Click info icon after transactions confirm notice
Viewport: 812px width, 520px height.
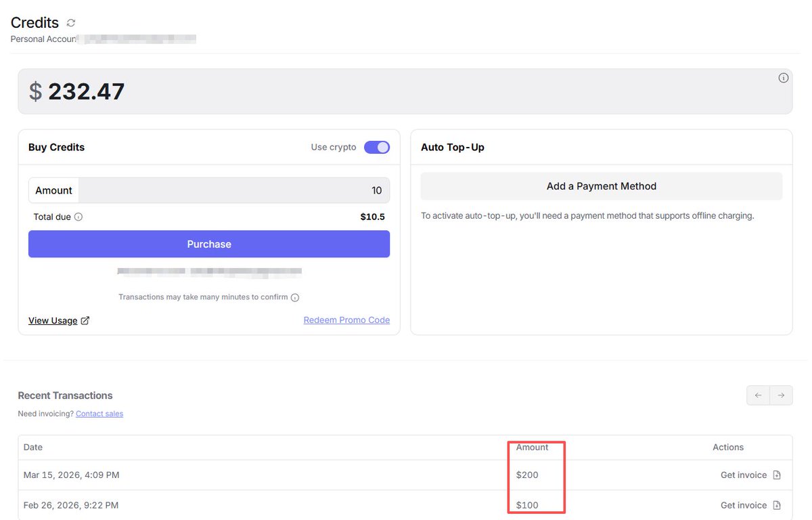click(x=295, y=297)
